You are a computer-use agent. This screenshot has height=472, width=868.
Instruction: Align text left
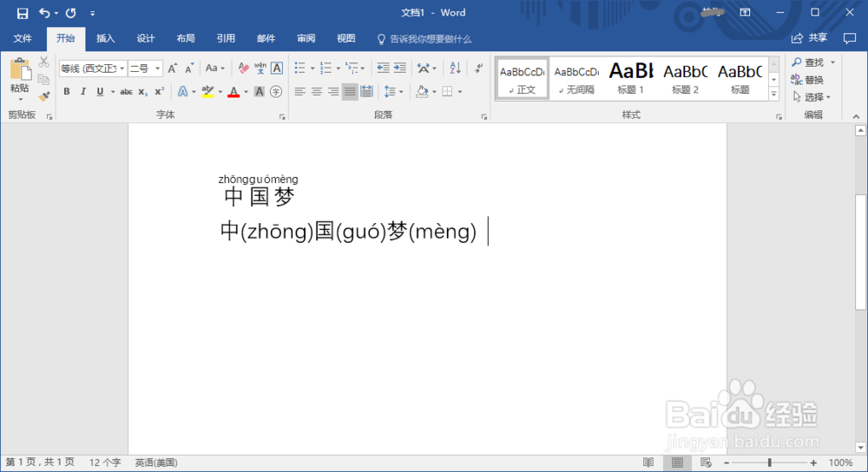(300, 91)
